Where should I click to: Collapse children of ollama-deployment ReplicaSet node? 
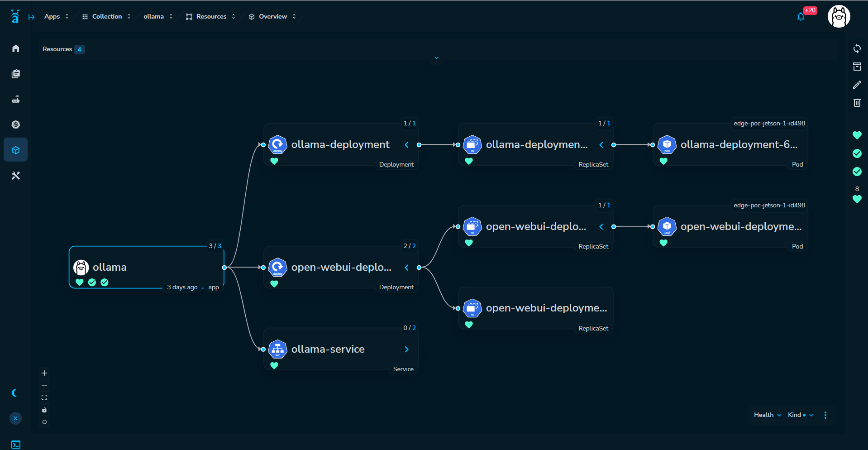coord(601,145)
